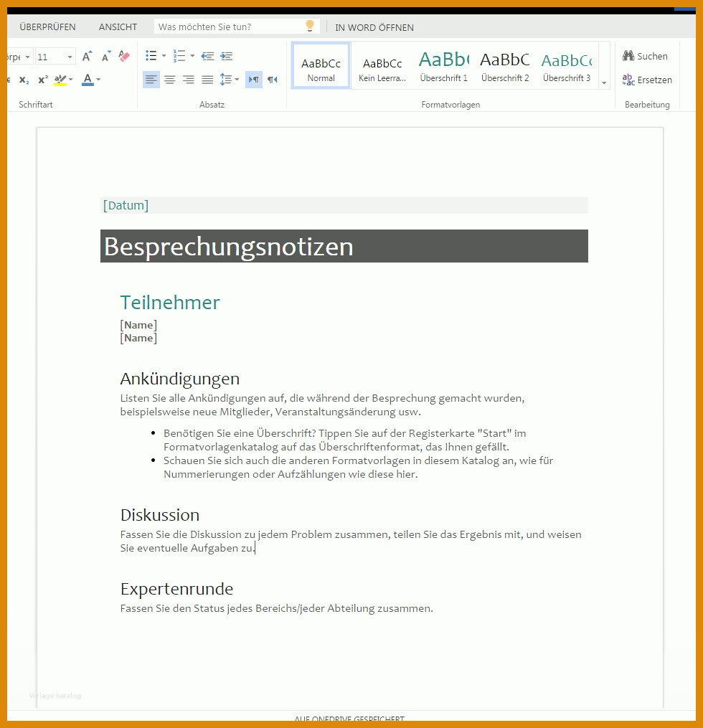Clear formatting with the eraser icon
Screen dimensions: 703x728
click(124, 56)
